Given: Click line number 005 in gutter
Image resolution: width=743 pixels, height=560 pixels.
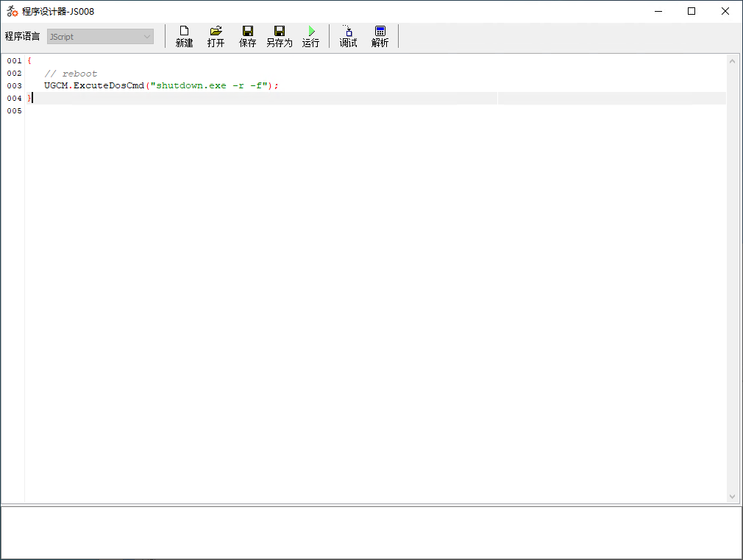Looking at the screenshot, I should click(x=14, y=110).
